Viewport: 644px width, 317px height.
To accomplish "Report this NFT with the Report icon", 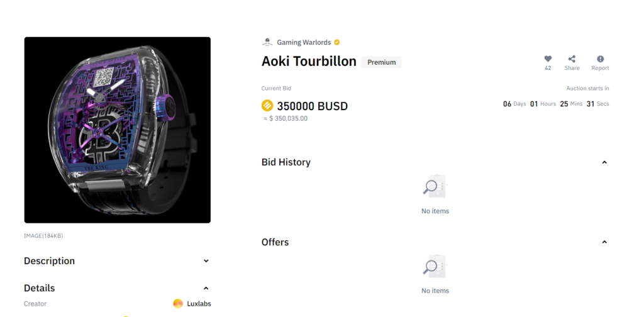I will [x=601, y=58].
